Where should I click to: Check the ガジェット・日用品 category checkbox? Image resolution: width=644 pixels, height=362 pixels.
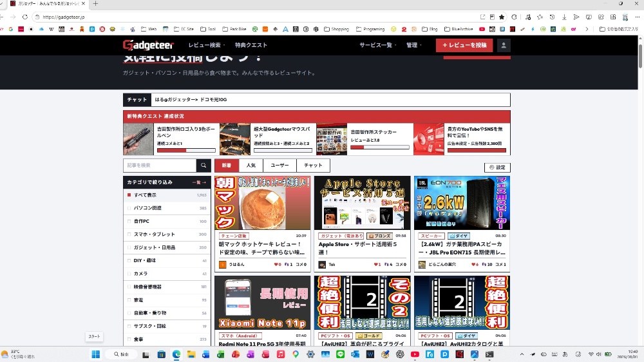(129, 247)
